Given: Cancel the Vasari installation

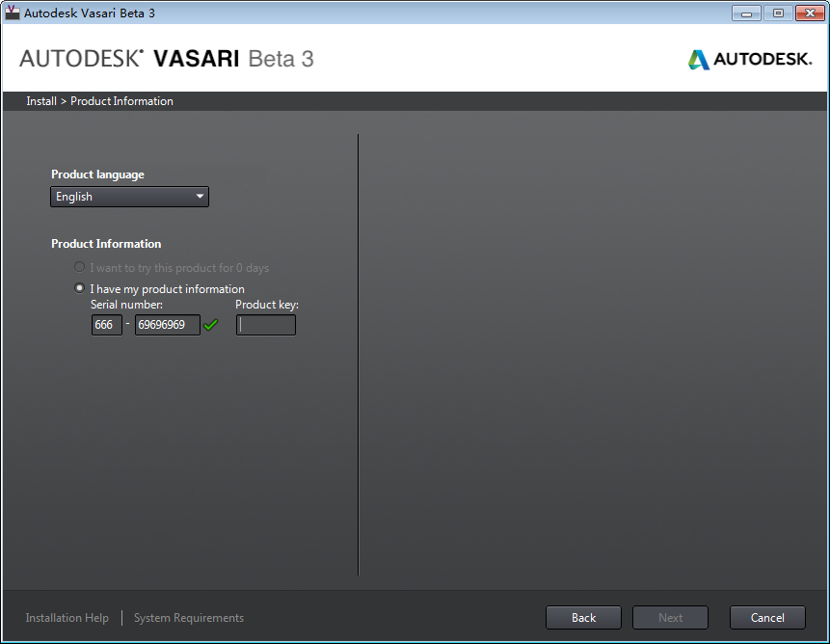Looking at the screenshot, I should click(767, 618).
